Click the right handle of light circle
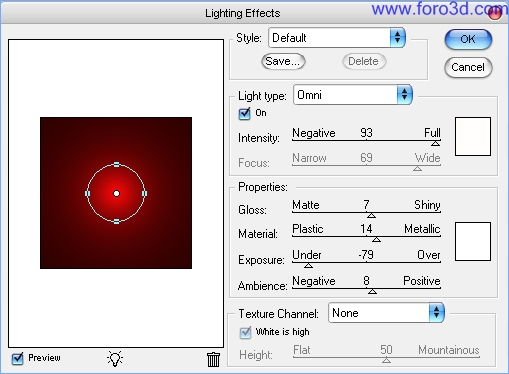Screen dimensions: 509x374 coord(145,193)
